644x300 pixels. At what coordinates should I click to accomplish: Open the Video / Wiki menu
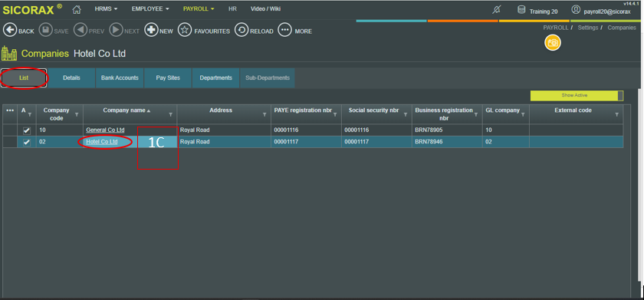click(266, 8)
